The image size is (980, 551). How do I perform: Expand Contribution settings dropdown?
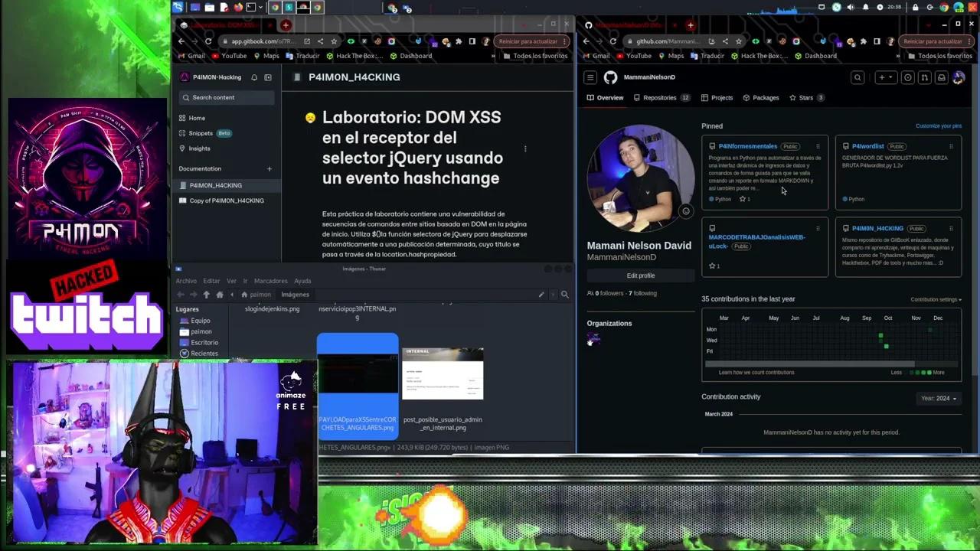click(936, 299)
